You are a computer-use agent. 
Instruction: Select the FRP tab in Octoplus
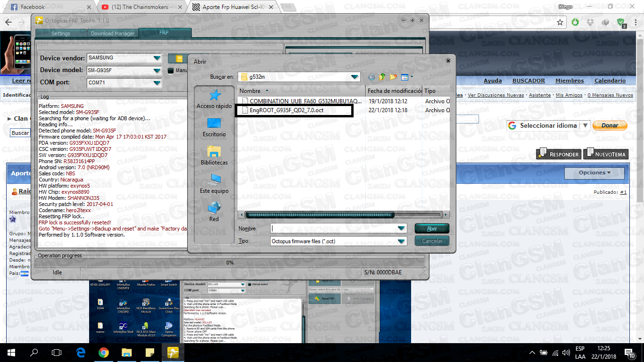(x=164, y=33)
